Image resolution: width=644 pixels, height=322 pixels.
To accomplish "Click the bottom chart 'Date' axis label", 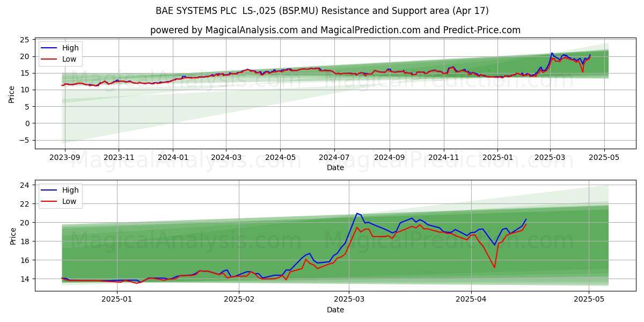I will (335, 310).
